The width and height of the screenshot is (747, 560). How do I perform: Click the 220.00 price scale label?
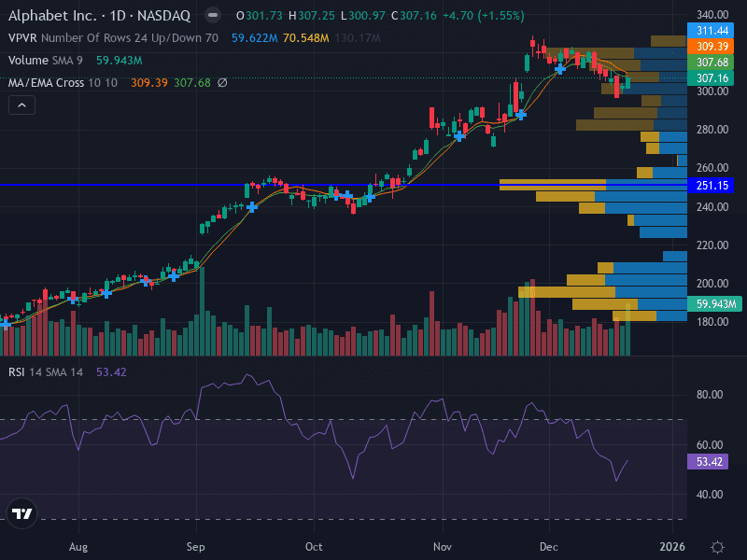pos(712,245)
